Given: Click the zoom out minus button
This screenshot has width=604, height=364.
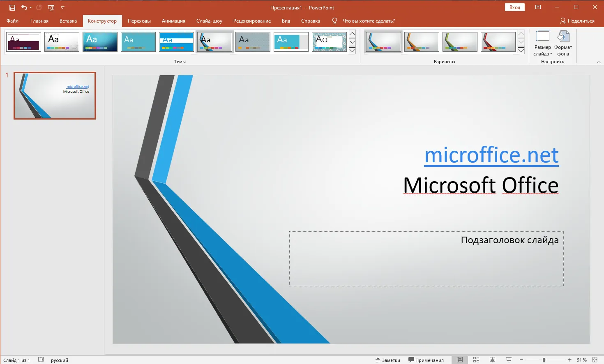Looking at the screenshot, I should coord(521,360).
